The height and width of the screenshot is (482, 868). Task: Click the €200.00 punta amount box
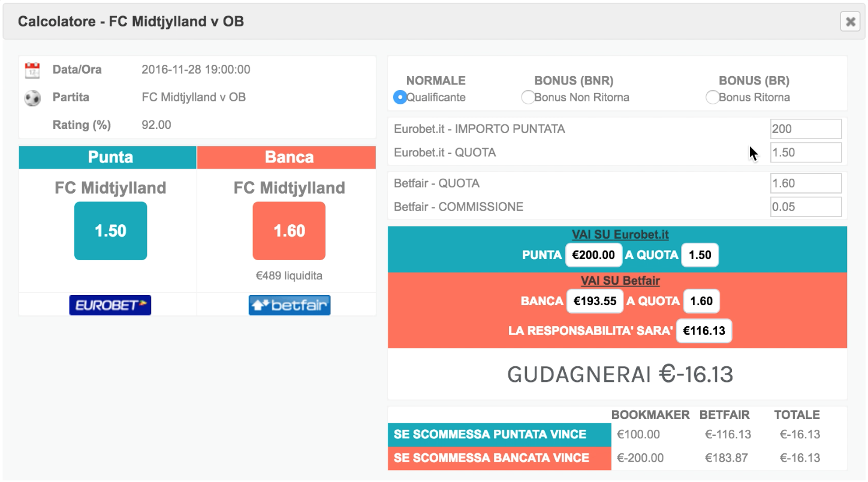coord(593,255)
